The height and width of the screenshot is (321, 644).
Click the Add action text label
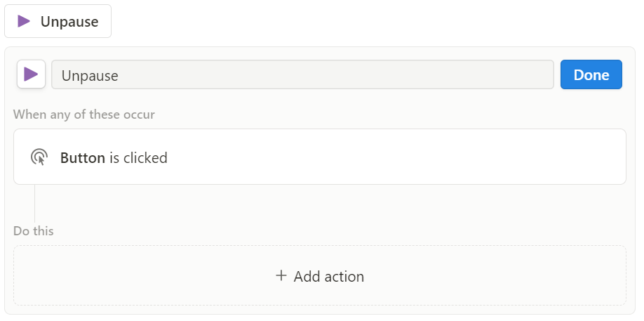[328, 277]
